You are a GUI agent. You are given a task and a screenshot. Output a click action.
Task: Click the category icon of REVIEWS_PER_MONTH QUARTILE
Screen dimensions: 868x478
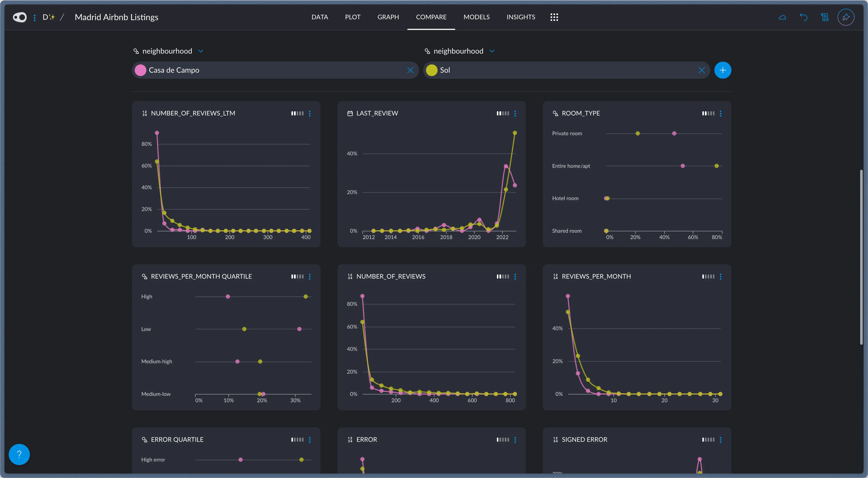point(144,277)
